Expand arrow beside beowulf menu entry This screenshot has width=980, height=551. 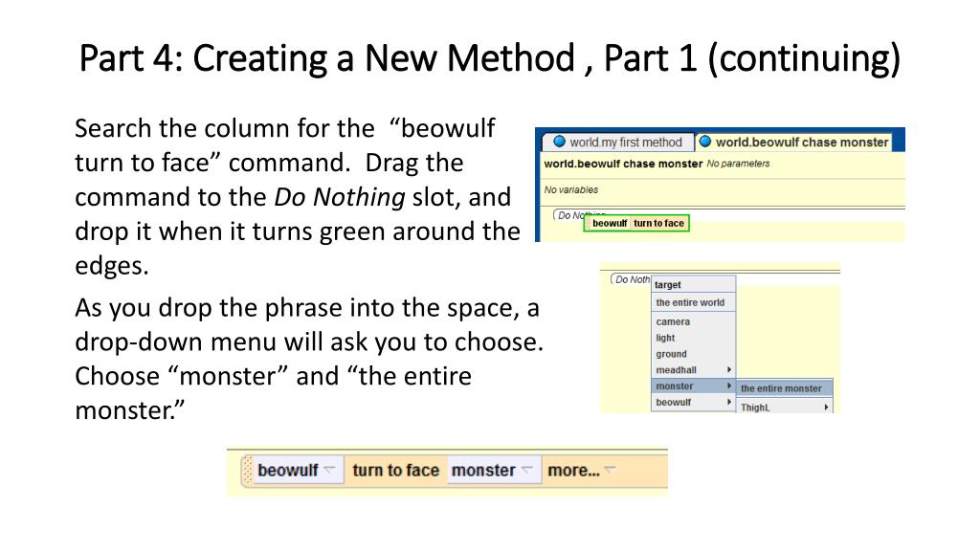728,403
